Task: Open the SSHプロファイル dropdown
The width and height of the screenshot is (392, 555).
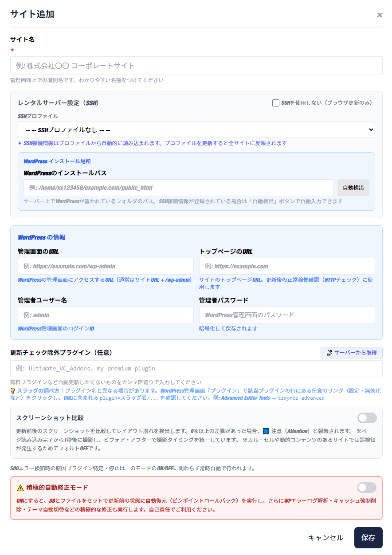Action: [x=196, y=130]
